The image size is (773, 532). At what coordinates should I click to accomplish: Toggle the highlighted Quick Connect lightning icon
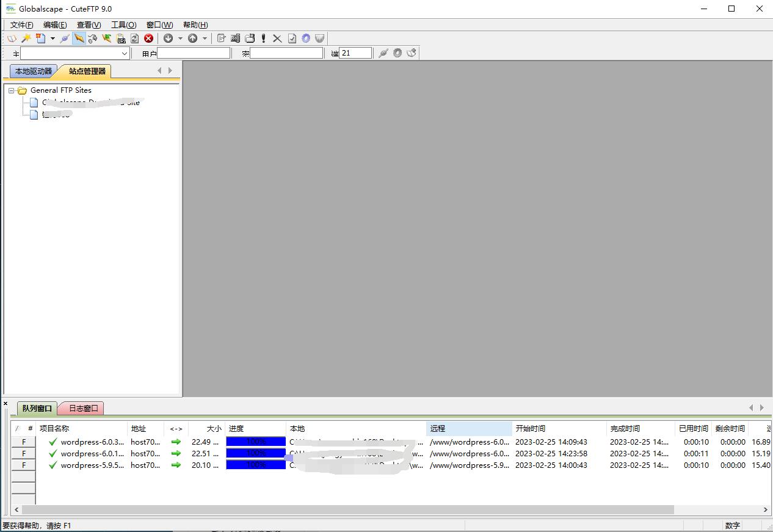[79, 38]
